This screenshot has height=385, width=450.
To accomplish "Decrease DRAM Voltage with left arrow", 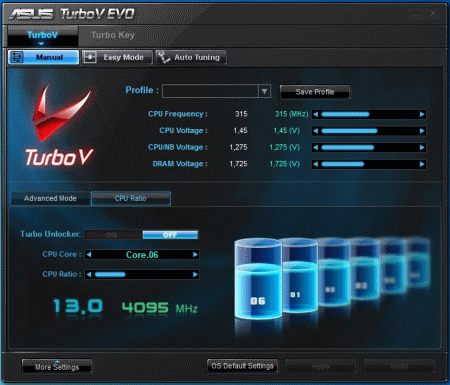I will [x=316, y=164].
